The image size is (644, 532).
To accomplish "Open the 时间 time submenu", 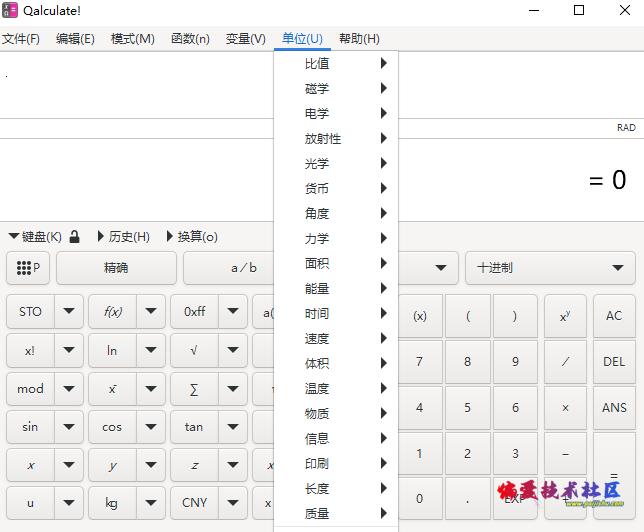I will click(336, 313).
